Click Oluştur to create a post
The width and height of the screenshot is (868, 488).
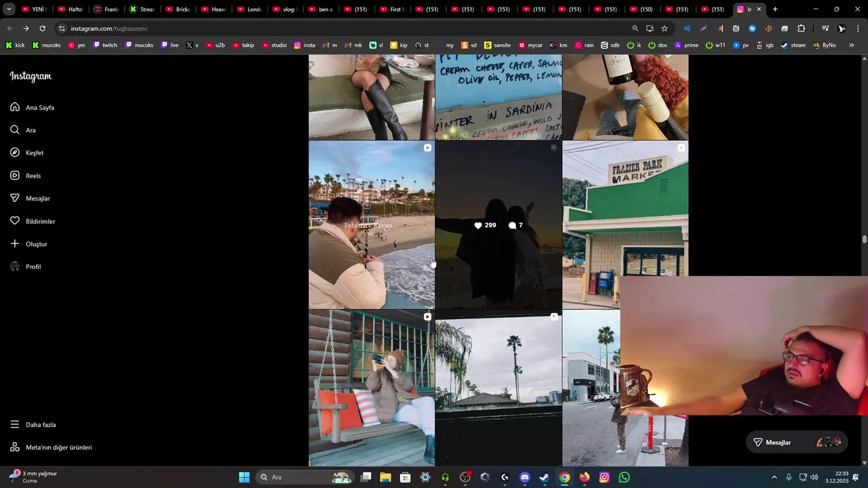click(x=28, y=244)
